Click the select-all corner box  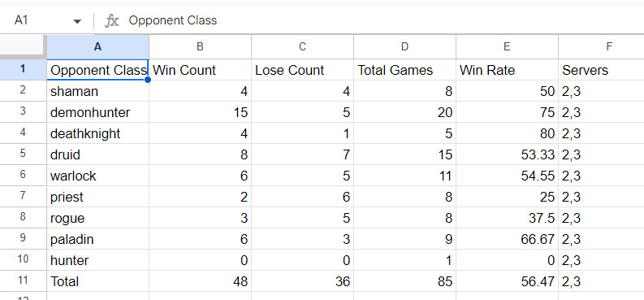(23, 47)
